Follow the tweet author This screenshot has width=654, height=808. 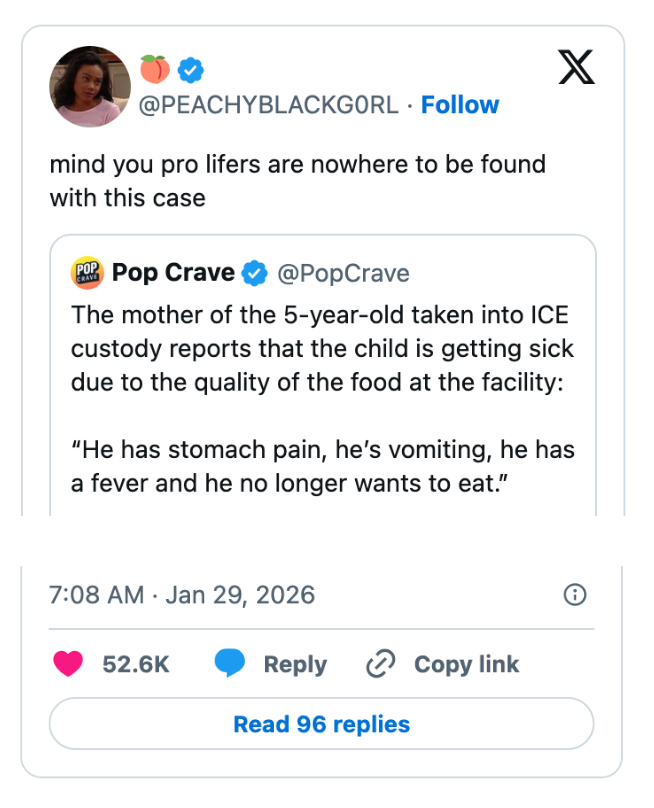(460, 105)
